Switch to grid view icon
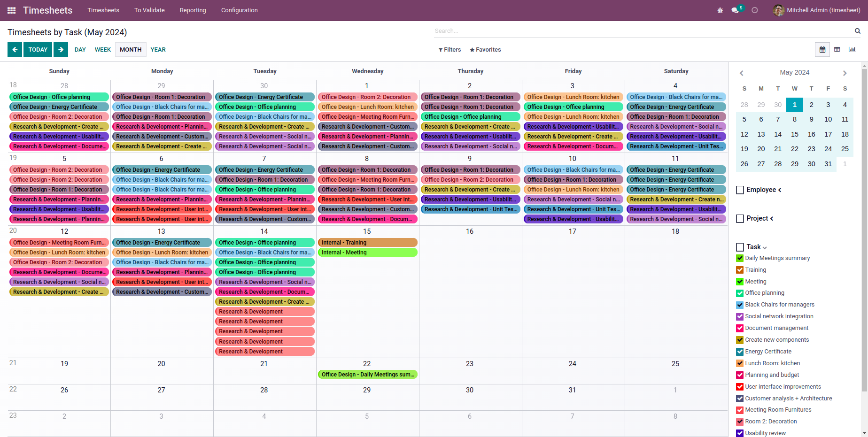This screenshot has height=437, width=868. click(837, 50)
